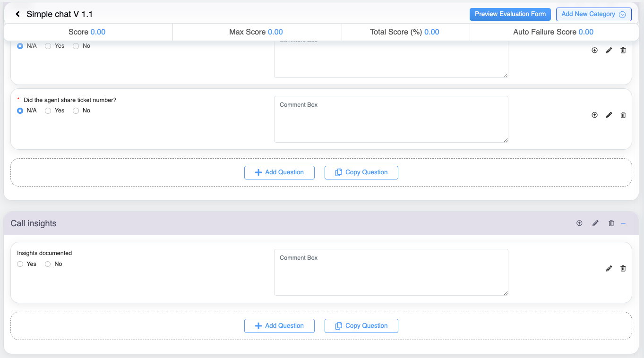Delete the Insights documented question
644x358 pixels.
[x=623, y=268]
